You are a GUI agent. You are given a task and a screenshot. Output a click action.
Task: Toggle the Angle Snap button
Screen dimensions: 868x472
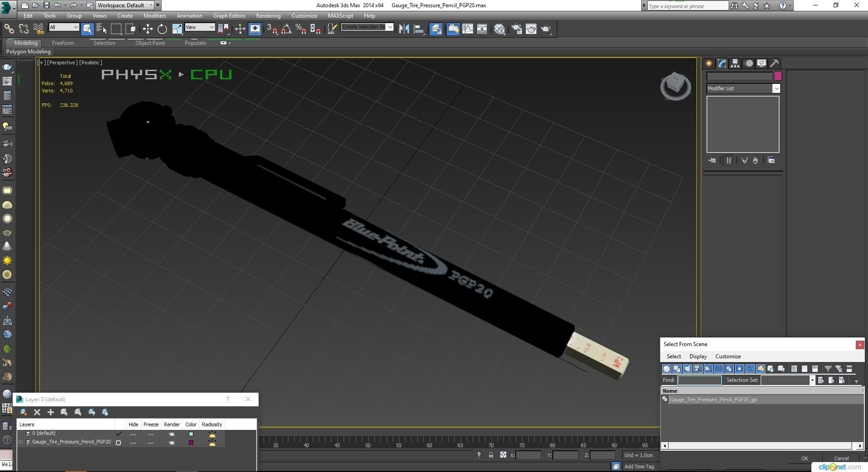[x=286, y=29]
